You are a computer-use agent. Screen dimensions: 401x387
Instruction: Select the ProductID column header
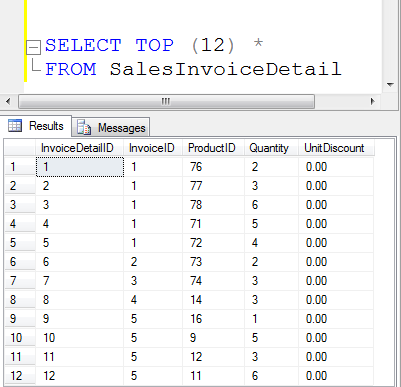[x=213, y=148]
